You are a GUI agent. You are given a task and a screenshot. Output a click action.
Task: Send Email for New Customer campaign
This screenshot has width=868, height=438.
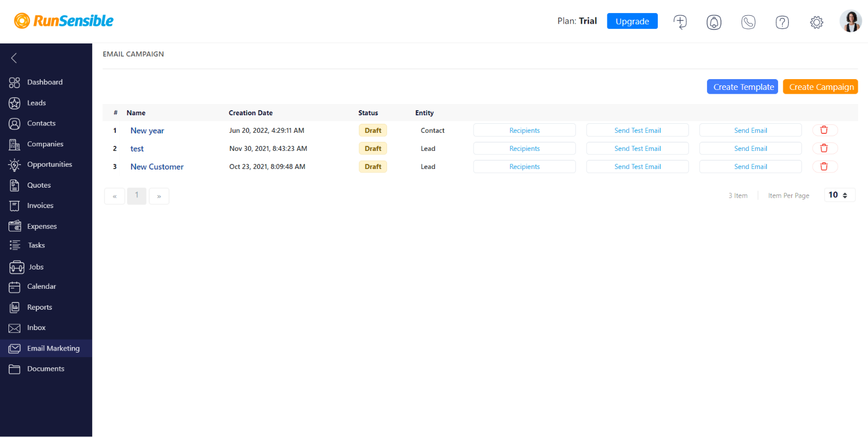750,167
